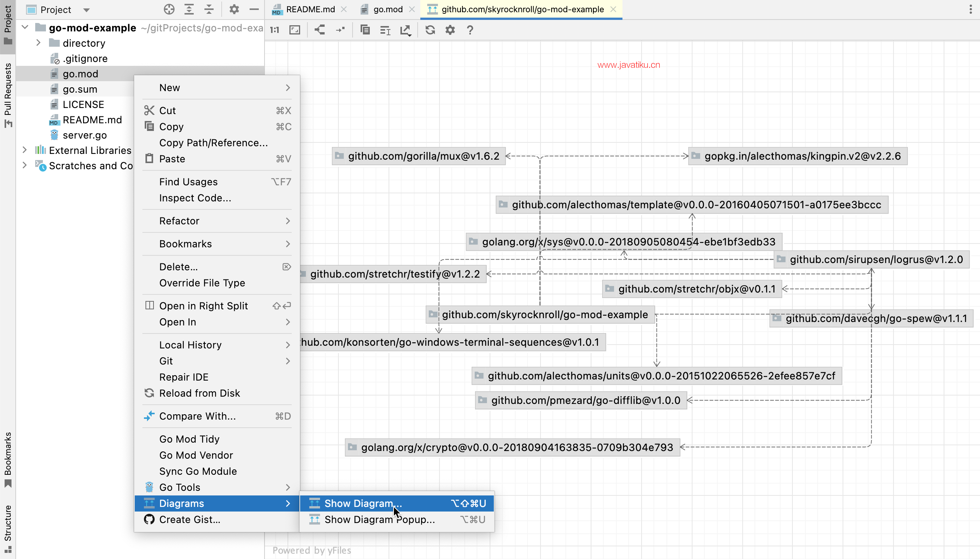The image size is (980, 559).
Task: Run Go Mod Tidy
Action: [x=217, y=439]
